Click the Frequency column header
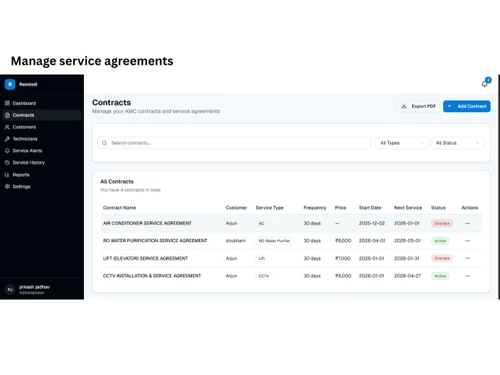This screenshot has width=500, height=375. click(x=315, y=208)
